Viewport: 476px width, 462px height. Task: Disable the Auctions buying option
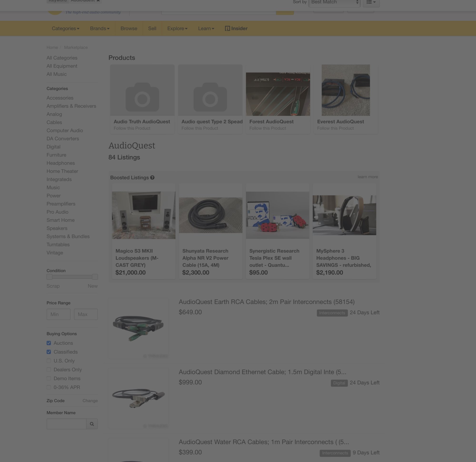49,343
